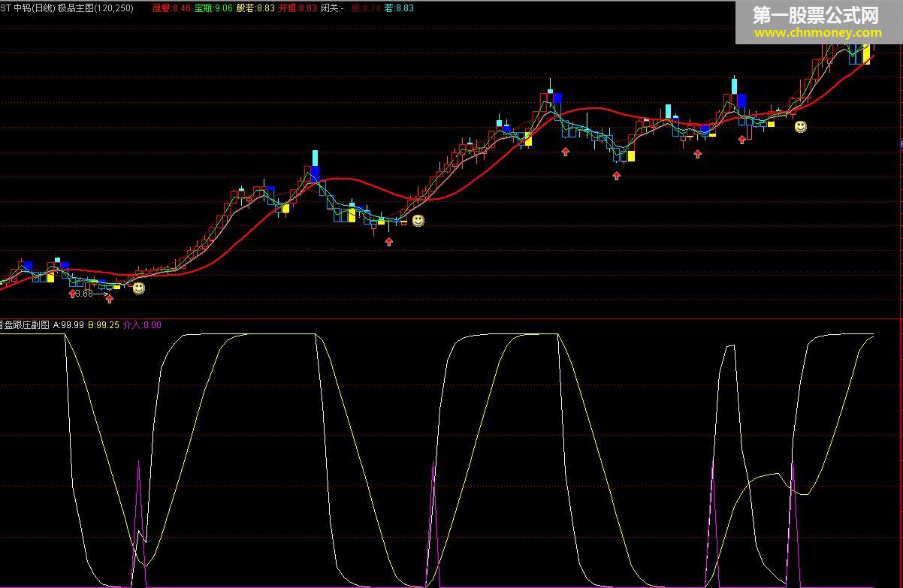Select the A:99.99 sub-chart value
The width and height of the screenshot is (903, 588).
pyautogui.click(x=69, y=325)
